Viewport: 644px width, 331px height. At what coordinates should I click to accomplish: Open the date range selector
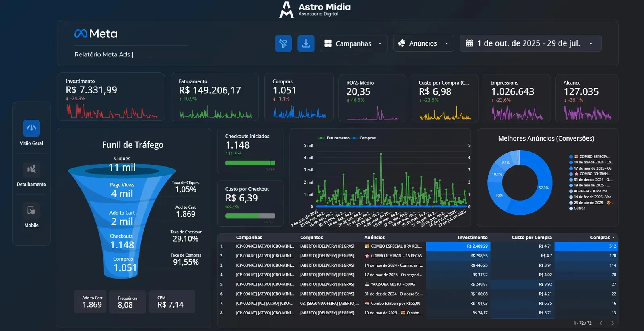(530, 43)
